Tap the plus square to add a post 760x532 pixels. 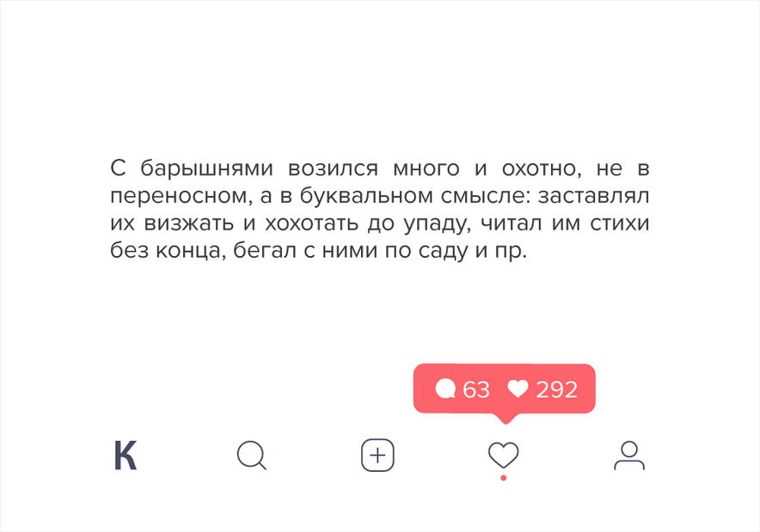point(377,456)
